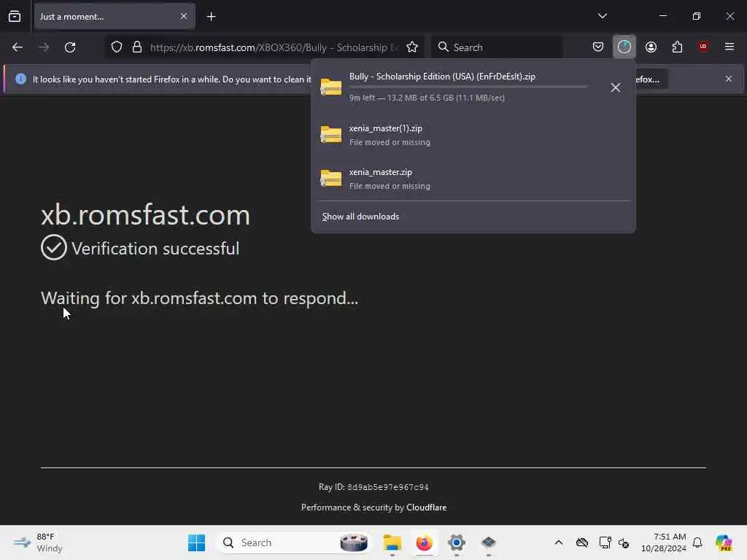Click Show all downloads
Viewport: 747px width, 560px height.
coord(360,217)
